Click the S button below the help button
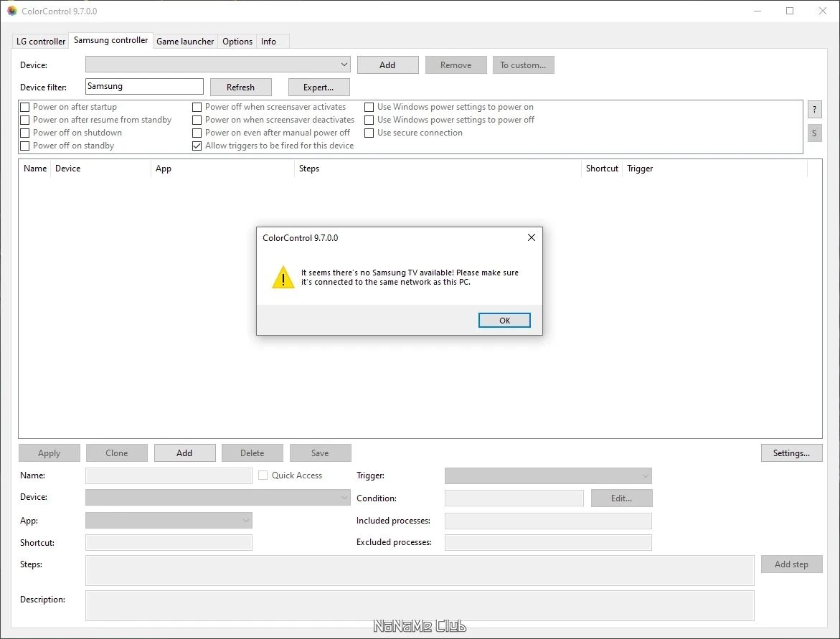The image size is (840, 639). (814, 133)
